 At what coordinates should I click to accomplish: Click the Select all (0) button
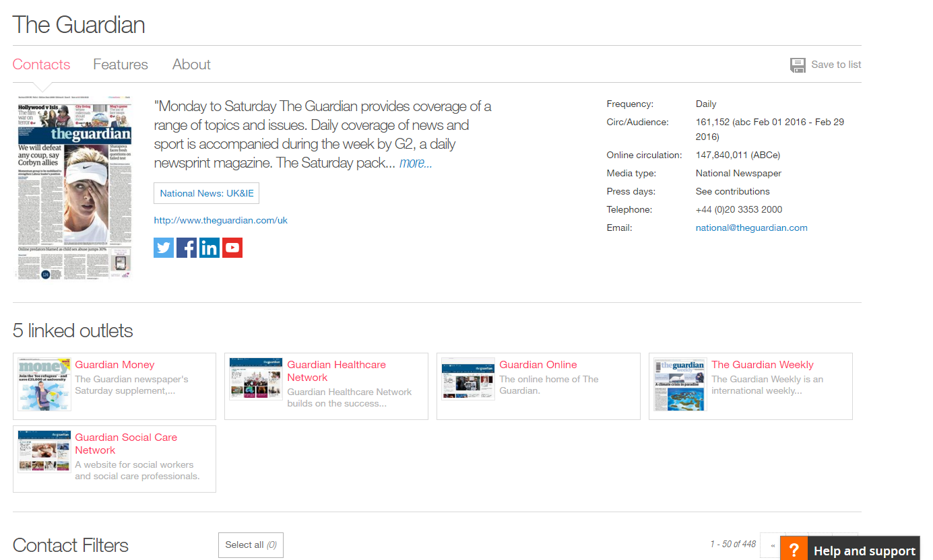251,545
